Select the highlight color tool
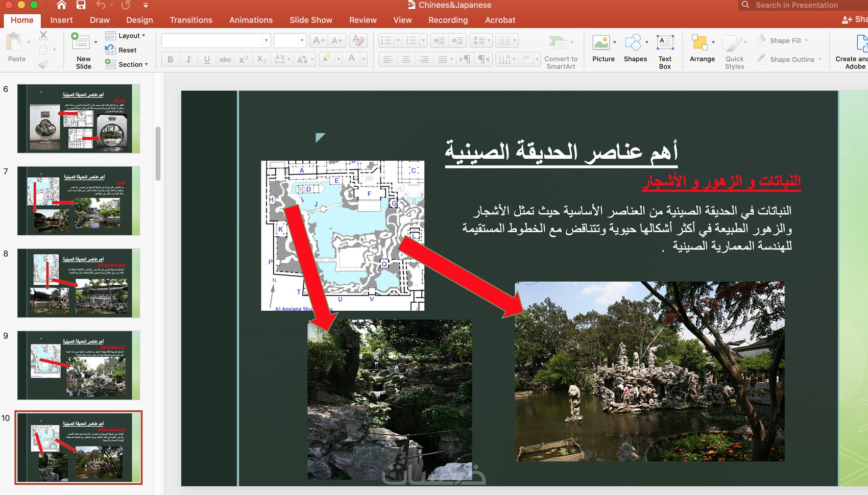The width and height of the screenshot is (868, 495). click(327, 59)
